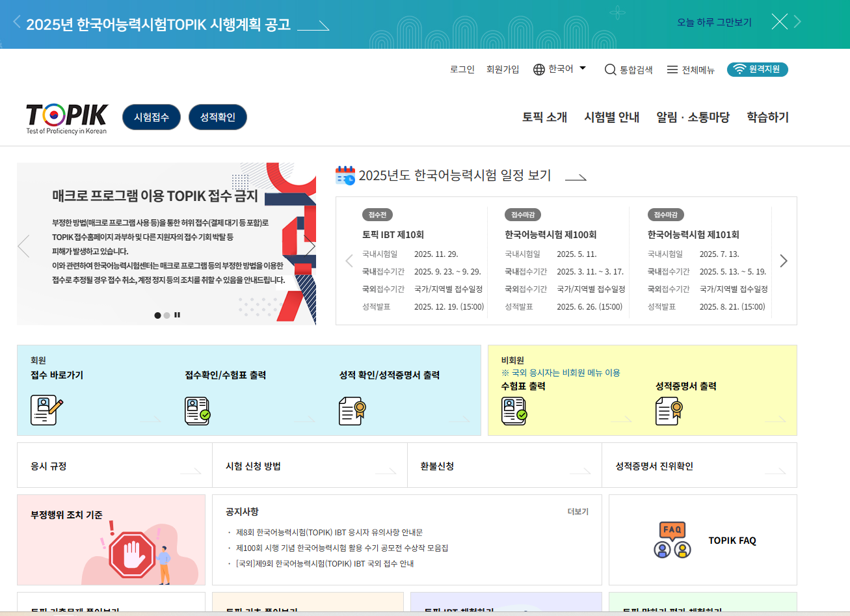The image size is (850, 616).
Task: Close the top announcement banner with X
Action: [x=779, y=22]
